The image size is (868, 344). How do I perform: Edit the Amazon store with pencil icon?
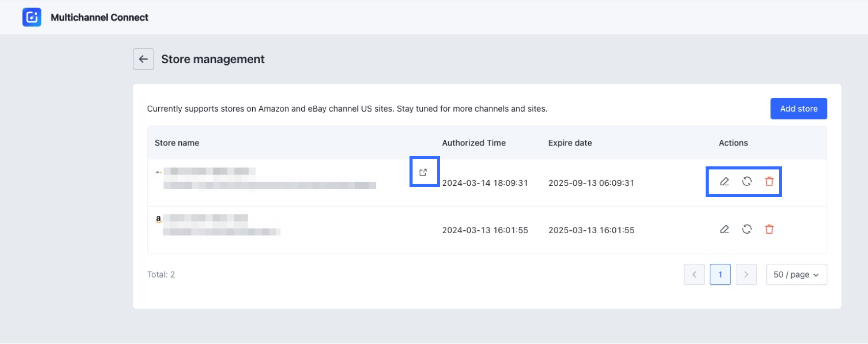click(x=725, y=230)
